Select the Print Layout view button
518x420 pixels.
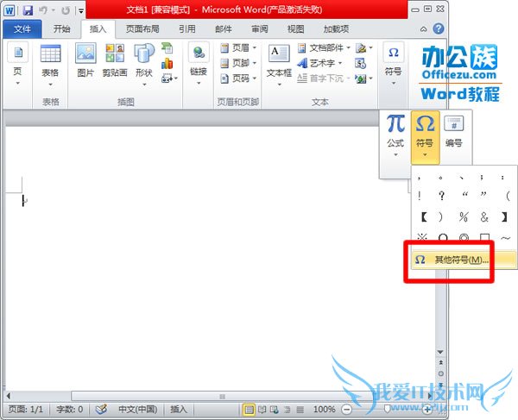249,410
